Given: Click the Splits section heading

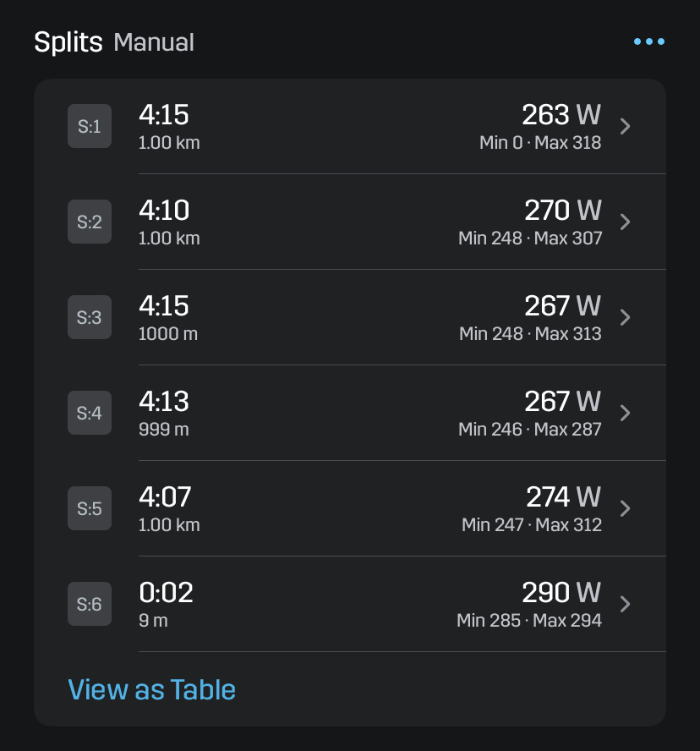Looking at the screenshot, I should point(68,42).
